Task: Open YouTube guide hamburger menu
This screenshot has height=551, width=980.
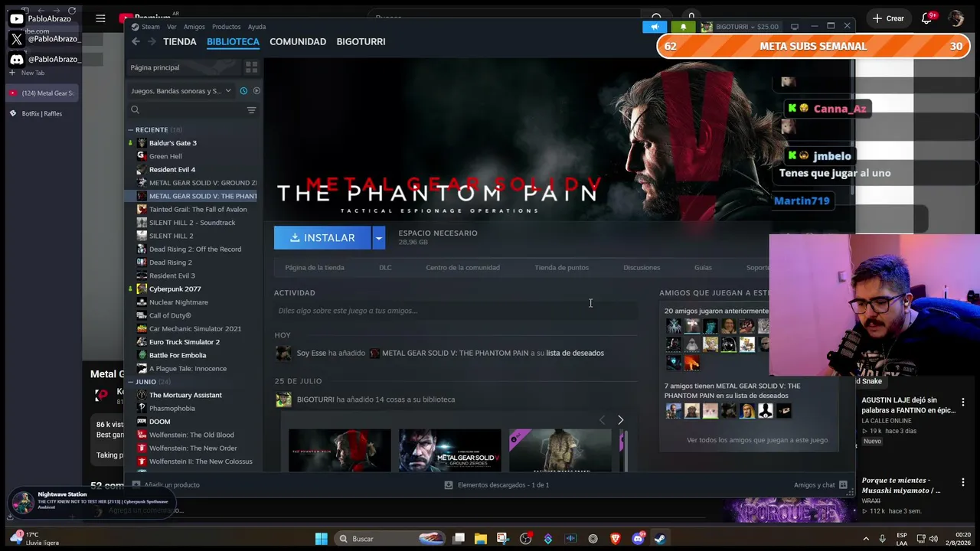Action: coord(100,18)
